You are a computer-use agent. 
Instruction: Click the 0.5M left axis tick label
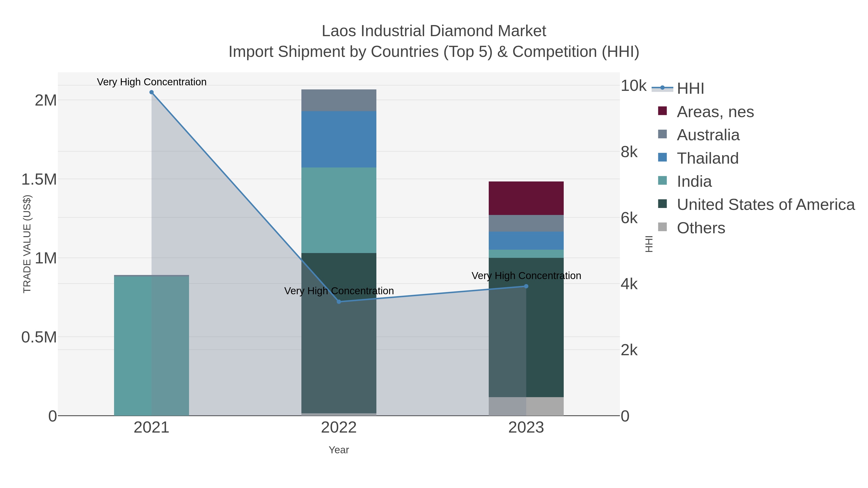[39, 337]
